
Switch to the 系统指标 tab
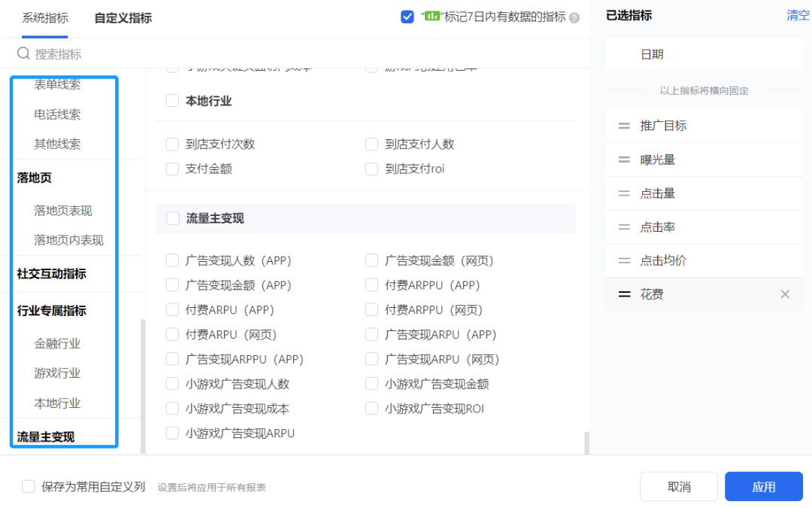pos(45,18)
